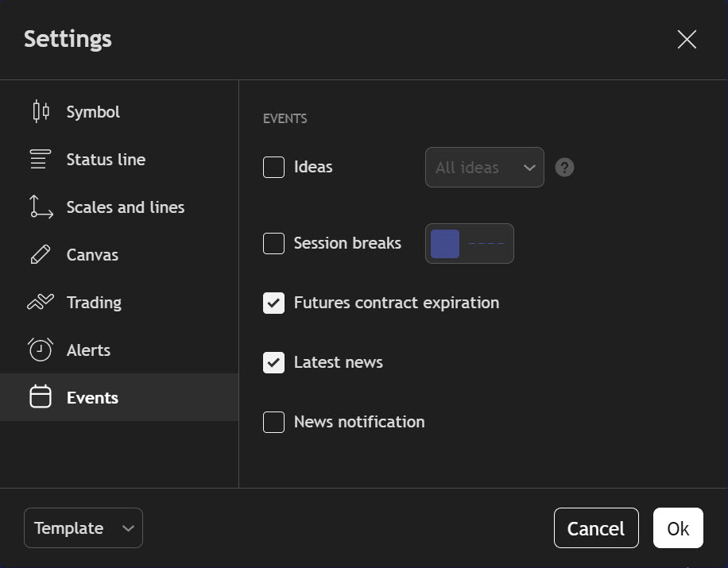Uncheck Futures contract expiration
The width and height of the screenshot is (728, 568).
tap(273, 303)
